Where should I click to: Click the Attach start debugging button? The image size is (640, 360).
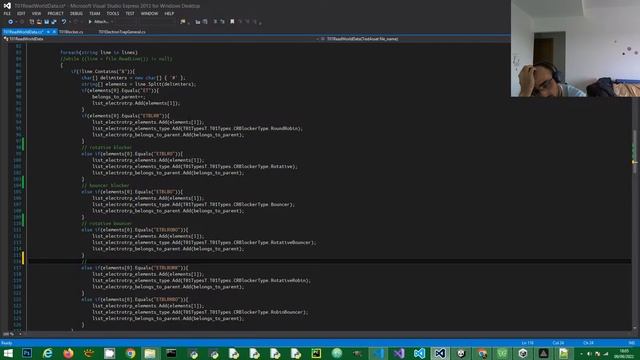[x=99, y=22]
